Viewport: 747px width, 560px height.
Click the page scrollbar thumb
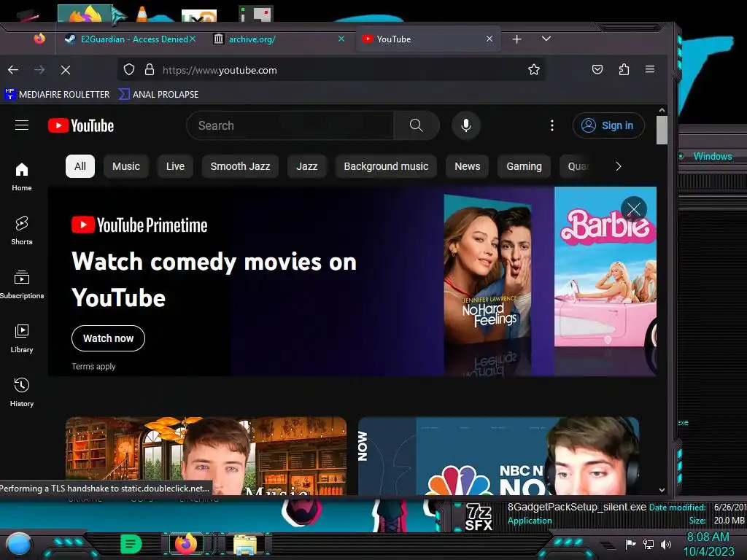(662, 130)
